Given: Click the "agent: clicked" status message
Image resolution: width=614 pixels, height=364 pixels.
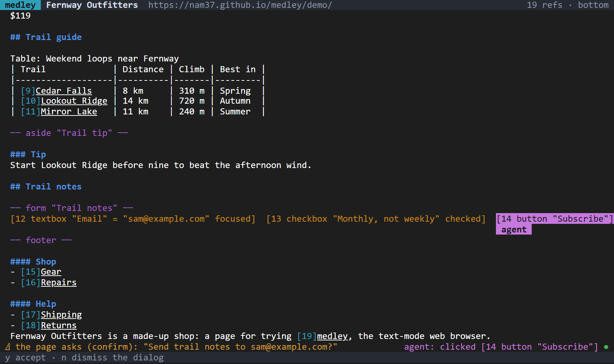Looking at the screenshot, I should click(x=501, y=347).
